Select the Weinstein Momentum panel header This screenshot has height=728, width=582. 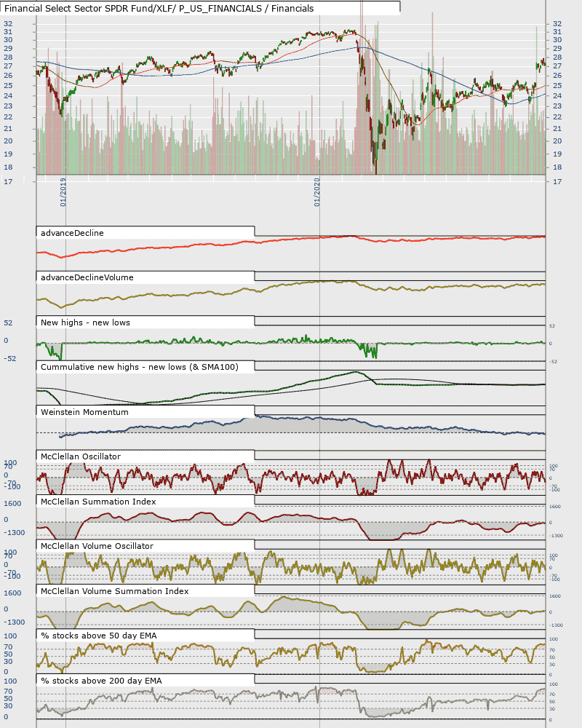84,412
